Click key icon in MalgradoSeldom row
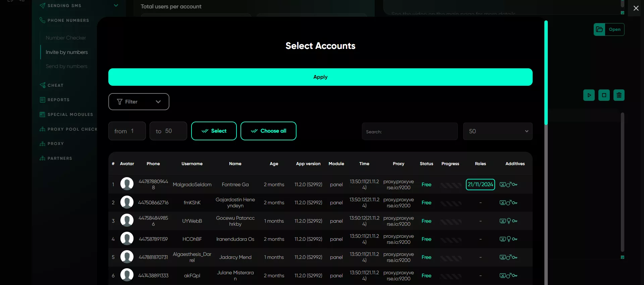644x285 pixels. (x=515, y=185)
